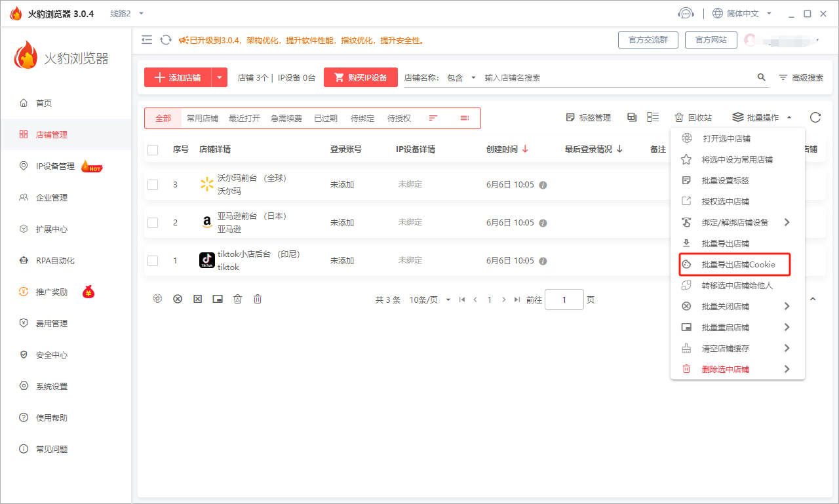The height and width of the screenshot is (504, 839).
Task: Open the recycle bin (回收站)
Action: click(x=693, y=118)
